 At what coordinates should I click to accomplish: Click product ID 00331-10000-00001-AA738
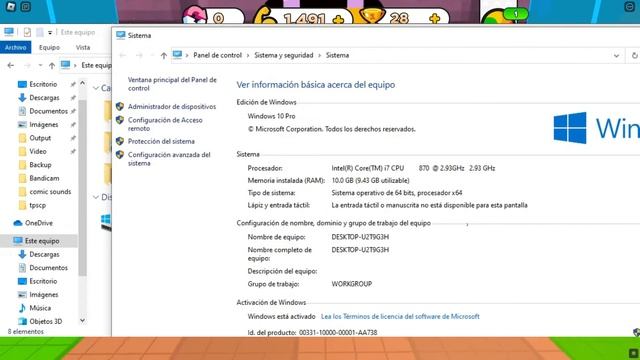[x=338, y=332]
